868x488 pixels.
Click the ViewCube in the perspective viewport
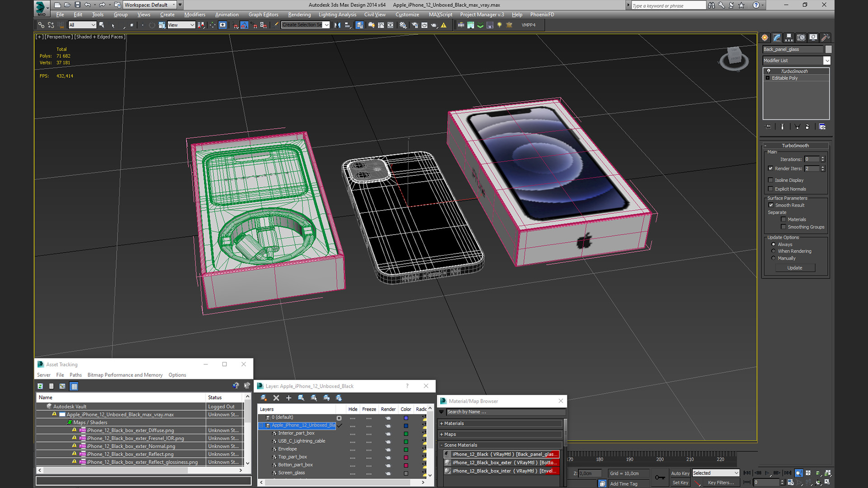point(734,57)
